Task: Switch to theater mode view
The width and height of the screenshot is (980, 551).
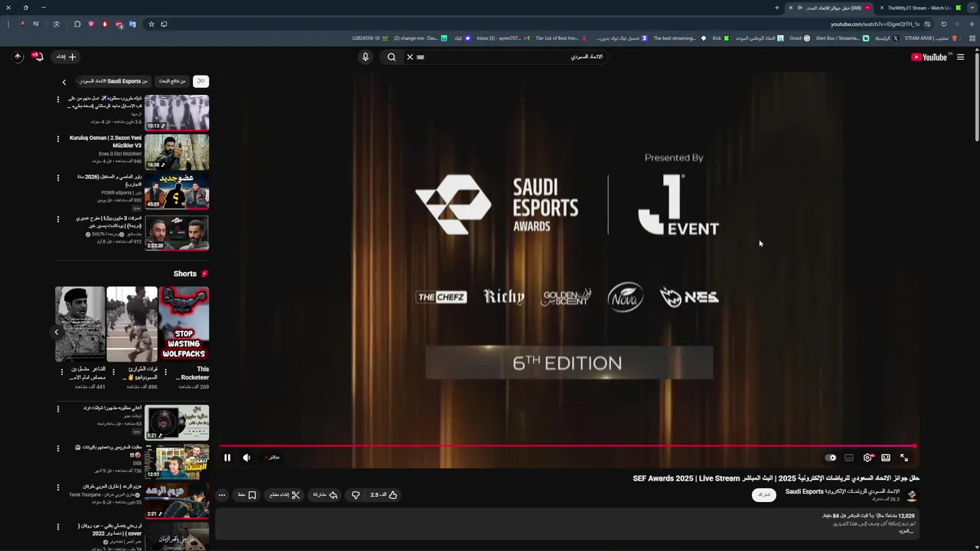Action: click(x=886, y=458)
